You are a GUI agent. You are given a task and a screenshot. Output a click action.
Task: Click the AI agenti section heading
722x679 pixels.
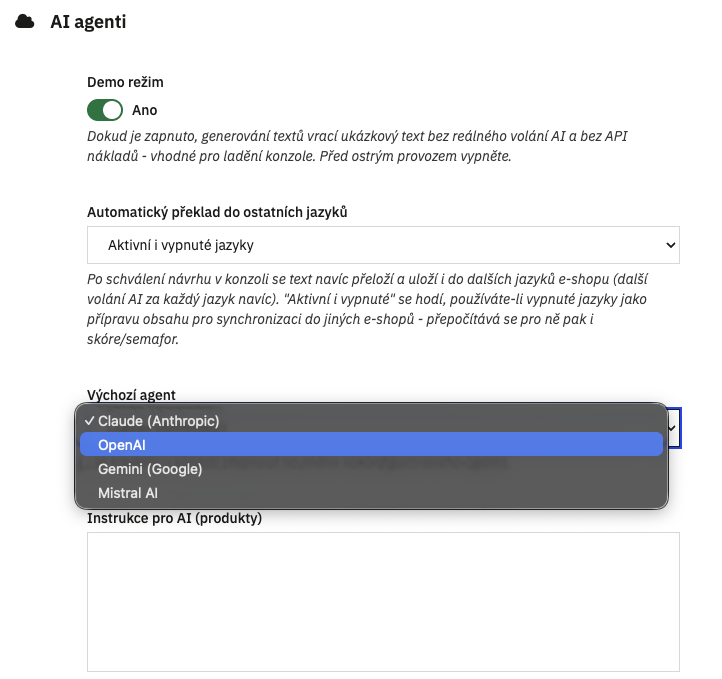coord(88,22)
